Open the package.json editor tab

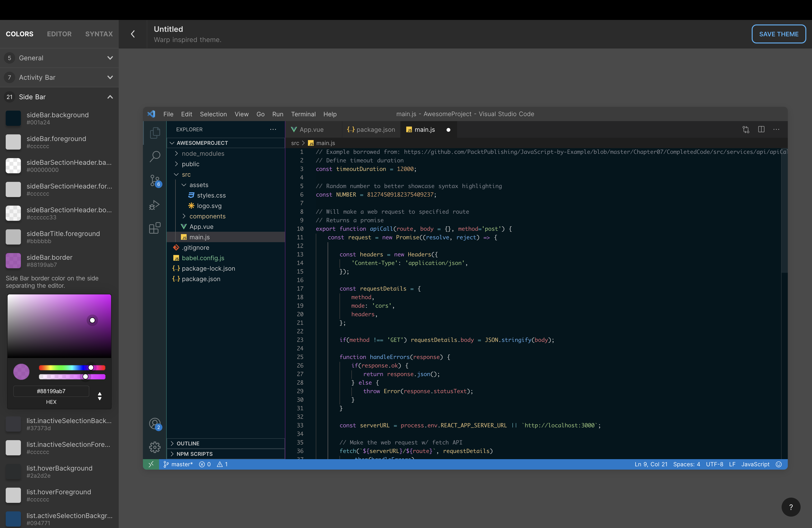coord(371,130)
